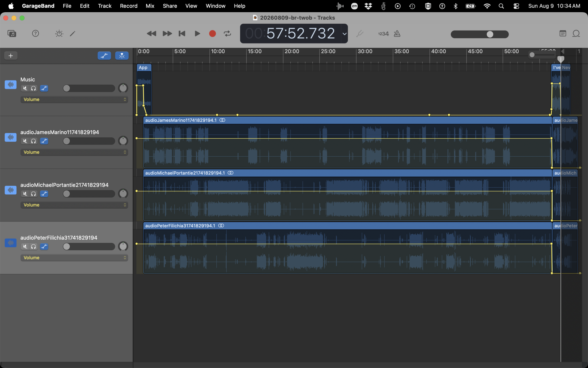Open Smart Controls
588x368 pixels.
click(x=59, y=33)
